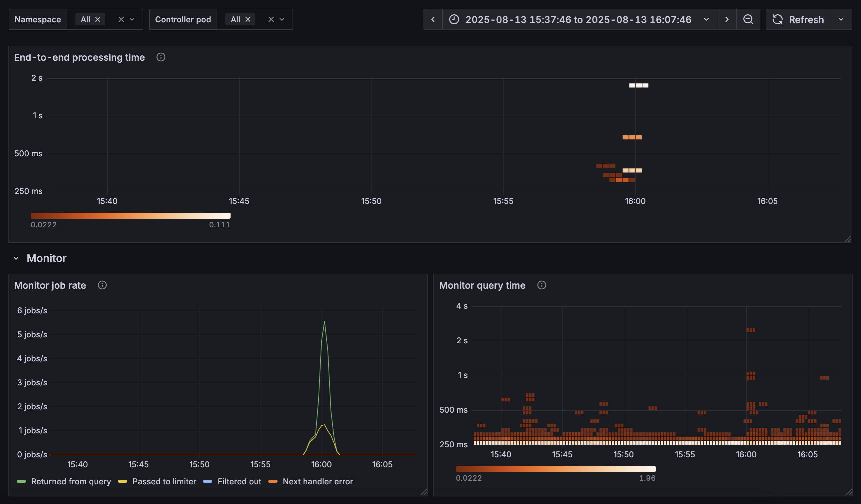Remove the All tag from Namespace filter

tap(98, 19)
